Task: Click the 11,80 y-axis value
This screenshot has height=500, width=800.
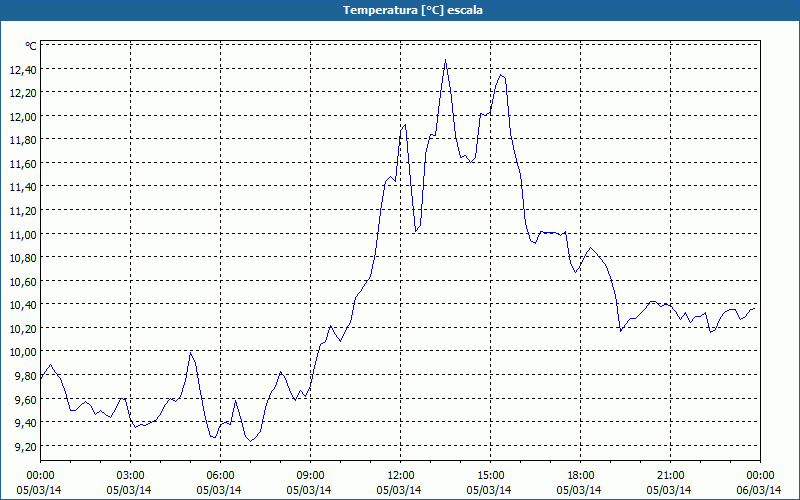Action: point(23,140)
